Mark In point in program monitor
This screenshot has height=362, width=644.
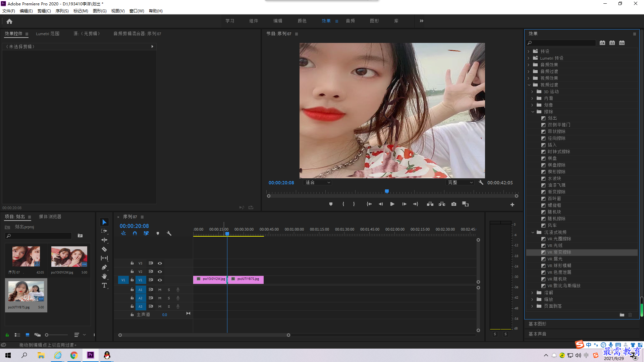click(343, 204)
